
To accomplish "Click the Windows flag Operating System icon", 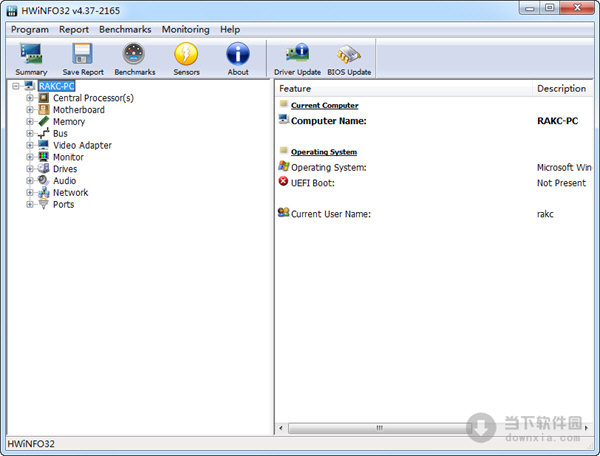I will click(x=284, y=166).
